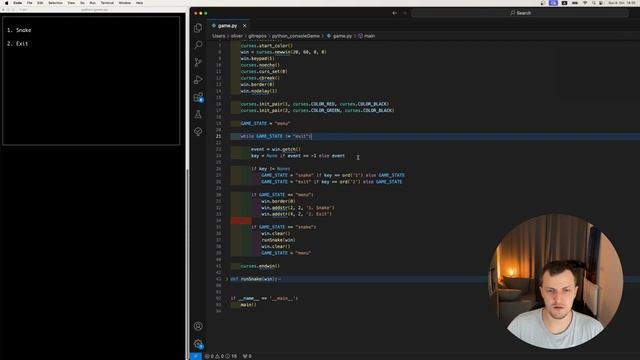The image size is (640, 360).
Task: Click the 'curses.start_color()' code line
Action: click(x=267, y=46)
